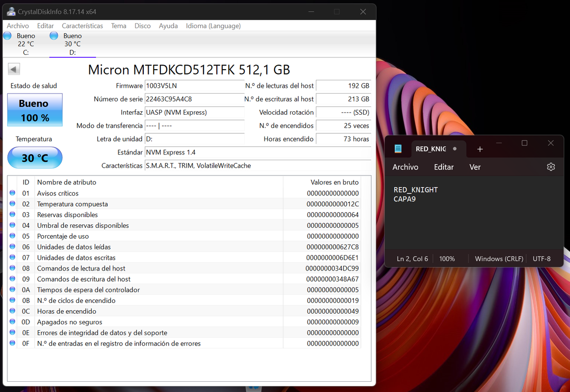Click status orb of Apagados no seguros row

click(x=12, y=321)
